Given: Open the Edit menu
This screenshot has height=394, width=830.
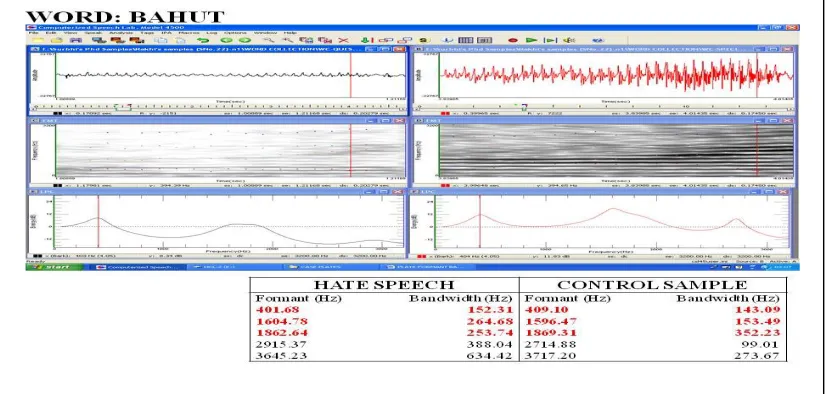Looking at the screenshot, I should pyautogui.click(x=51, y=33).
